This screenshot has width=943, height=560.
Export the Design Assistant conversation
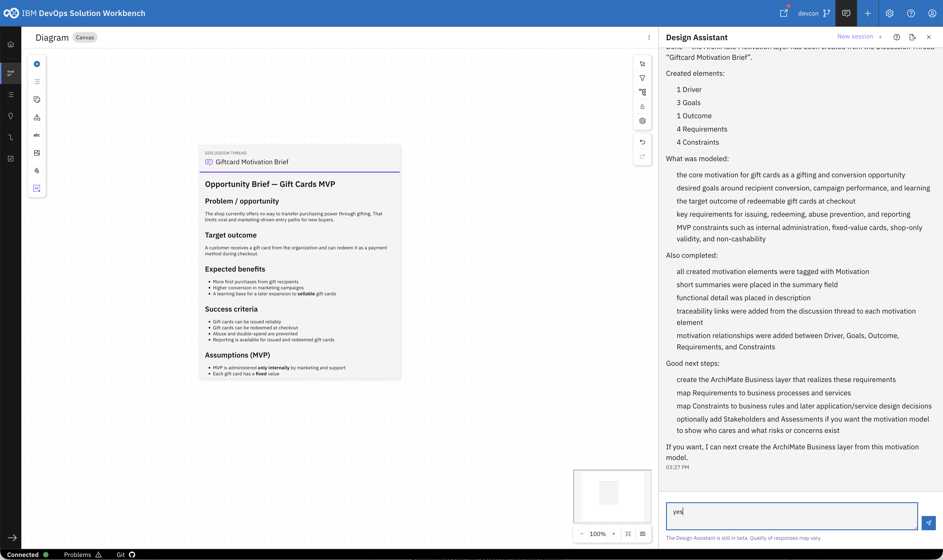tap(912, 37)
